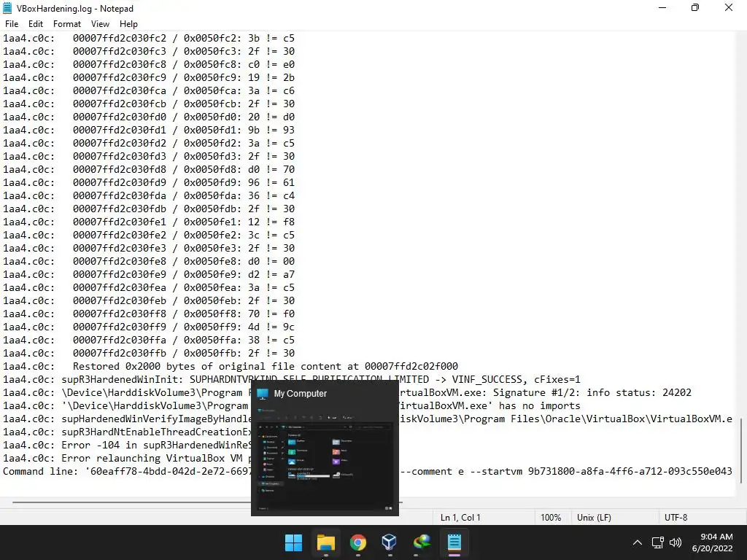The image size is (747, 560).
Task: Click the line ending '0x0050fc8: c0 != e0'
Action: point(149,64)
